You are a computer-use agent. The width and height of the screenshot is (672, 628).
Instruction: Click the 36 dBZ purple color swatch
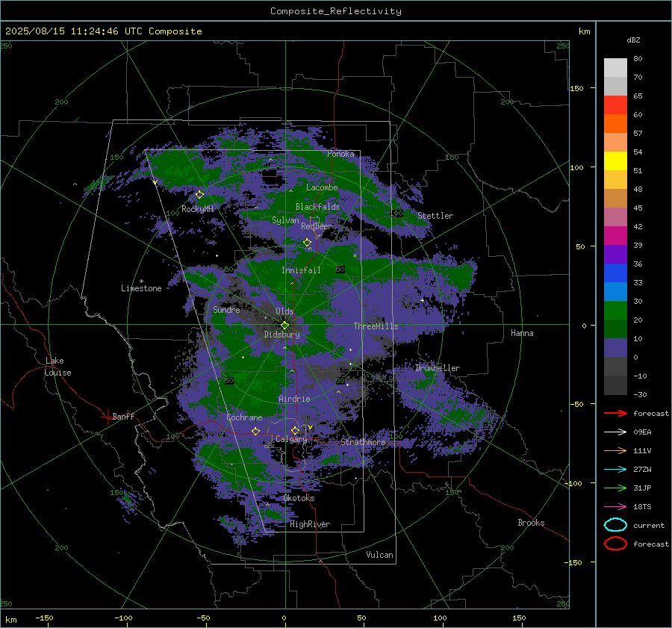point(615,254)
